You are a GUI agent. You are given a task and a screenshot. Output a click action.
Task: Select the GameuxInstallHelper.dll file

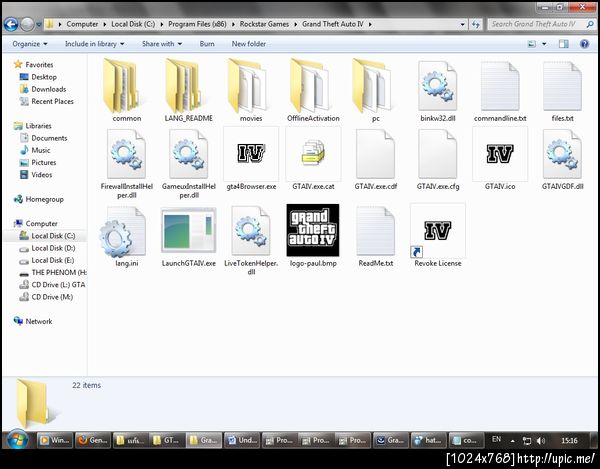click(189, 164)
